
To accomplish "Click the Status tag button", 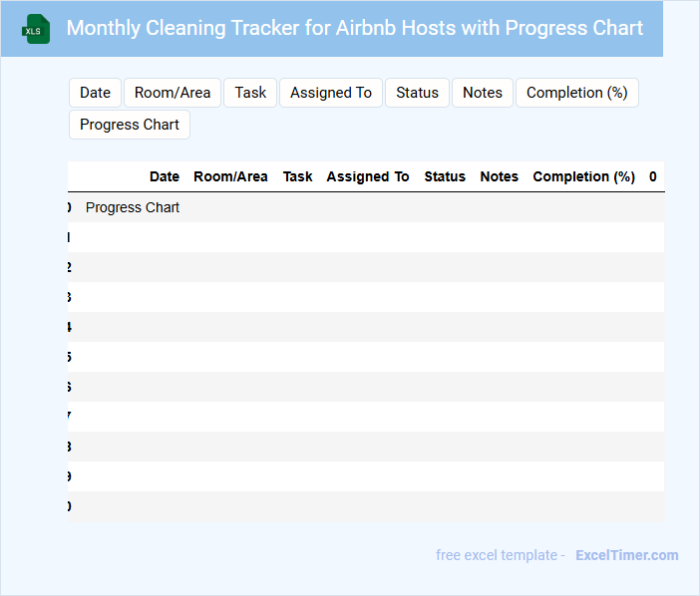I will tap(417, 93).
